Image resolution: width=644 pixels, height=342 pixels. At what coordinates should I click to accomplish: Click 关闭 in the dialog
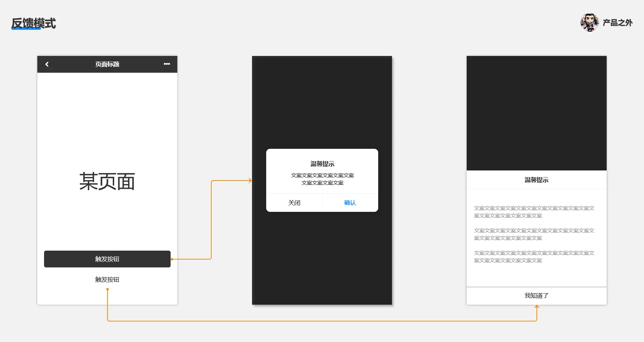pos(294,203)
